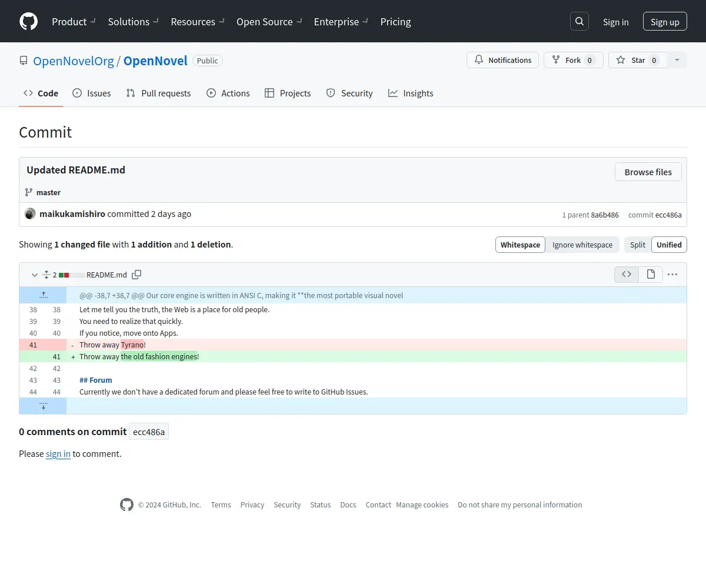Expand the Enterprise menu
The width and height of the screenshot is (706, 588).
[341, 22]
